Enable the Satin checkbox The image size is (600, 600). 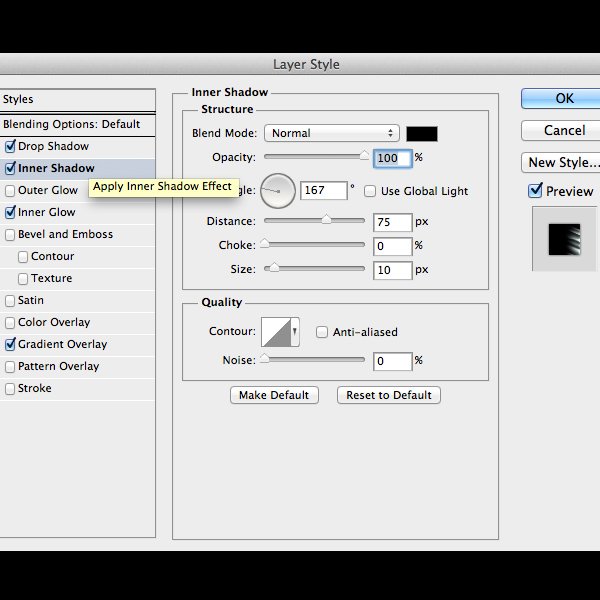pyautogui.click(x=10, y=301)
